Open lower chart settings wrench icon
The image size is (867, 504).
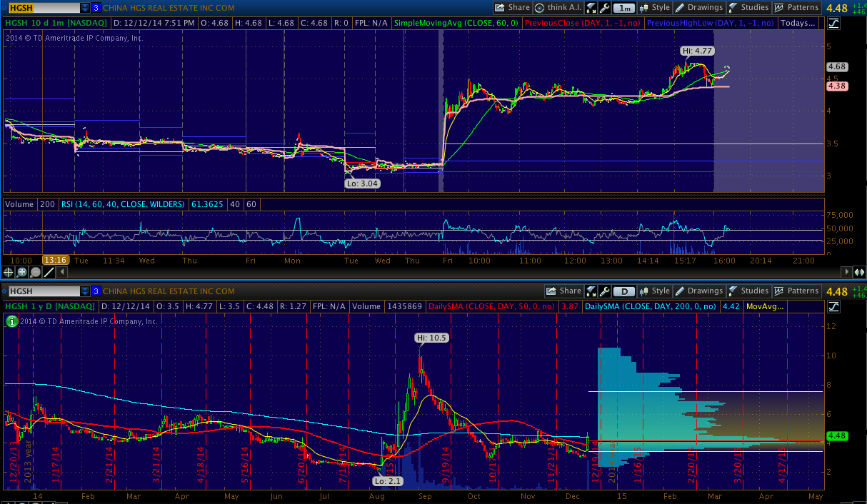coord(604,291)
